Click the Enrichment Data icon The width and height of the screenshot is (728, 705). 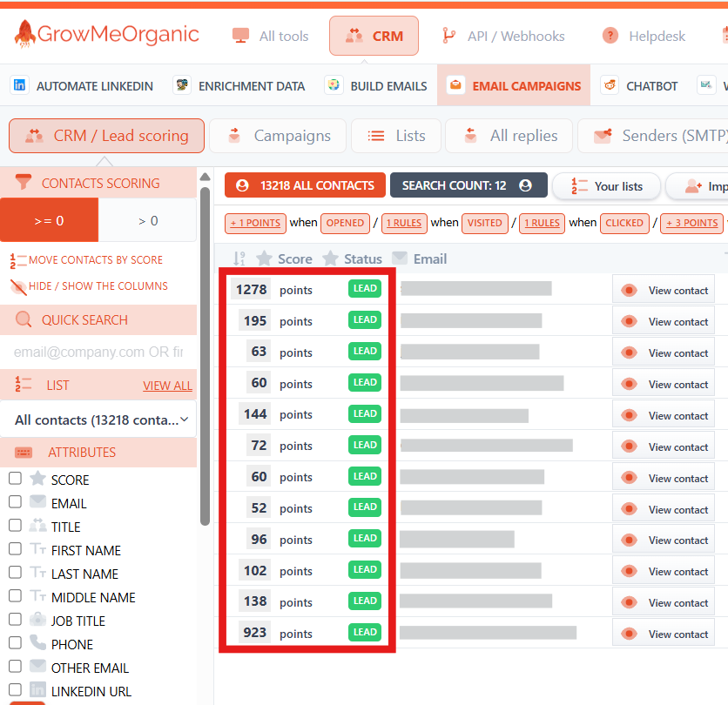182,85
